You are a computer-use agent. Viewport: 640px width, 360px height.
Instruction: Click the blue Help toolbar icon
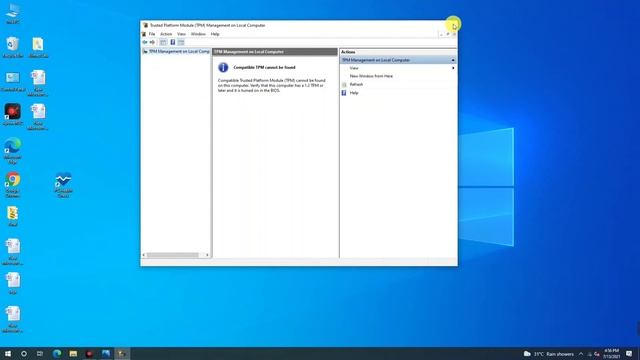[x=173, y=42]
